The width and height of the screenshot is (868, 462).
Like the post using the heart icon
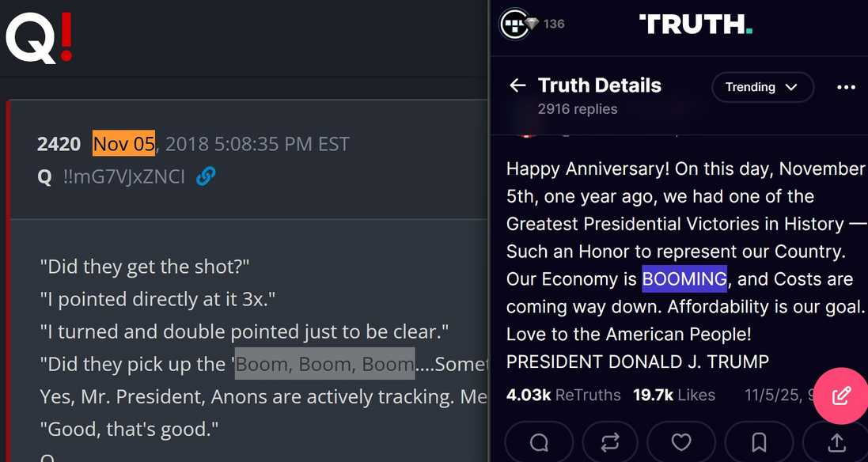click(x=681, y=442)
